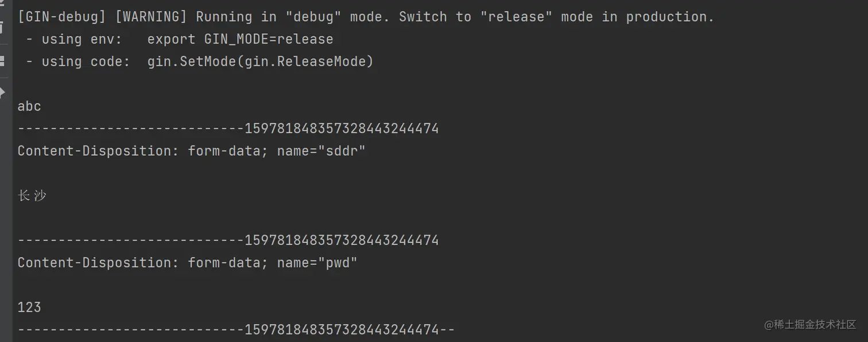
Task: Click the scroll-to-end icon at top of gutter
Action: point(2,5)
